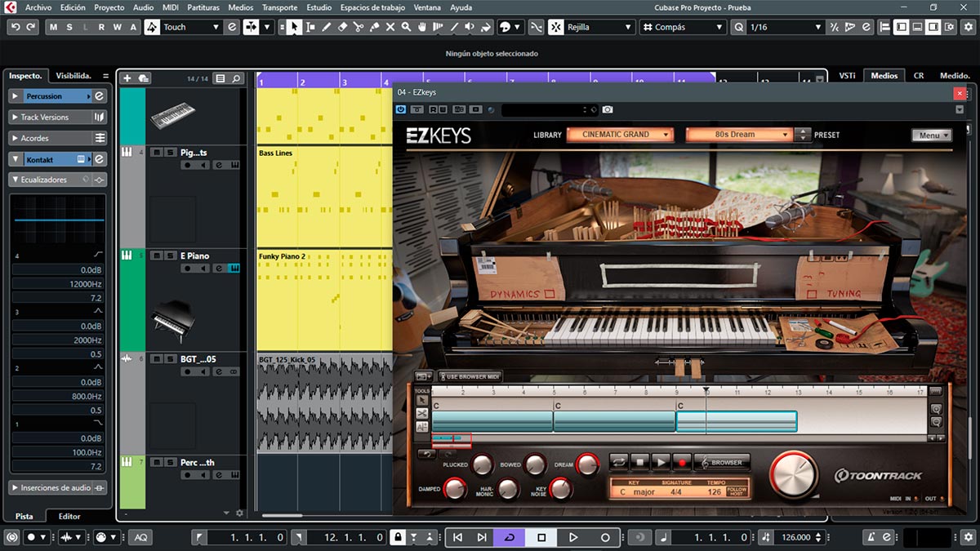Click the EZkeys Menu button
Image resolution: width=980 pixels, height=551 pixels.
[x=932, y=136]
